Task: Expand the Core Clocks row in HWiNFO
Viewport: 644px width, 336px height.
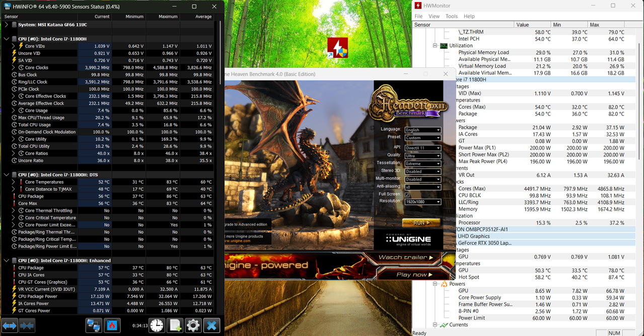Action: click(x=14, y=67)
